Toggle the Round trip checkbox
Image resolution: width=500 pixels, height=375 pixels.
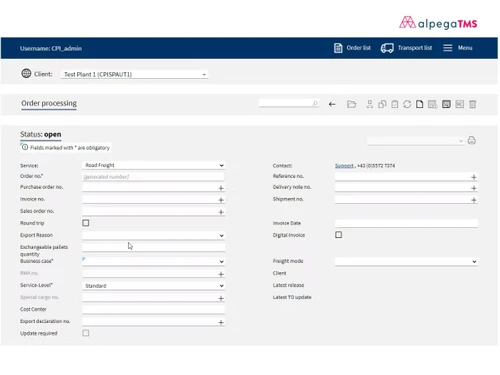coord(86,223)
